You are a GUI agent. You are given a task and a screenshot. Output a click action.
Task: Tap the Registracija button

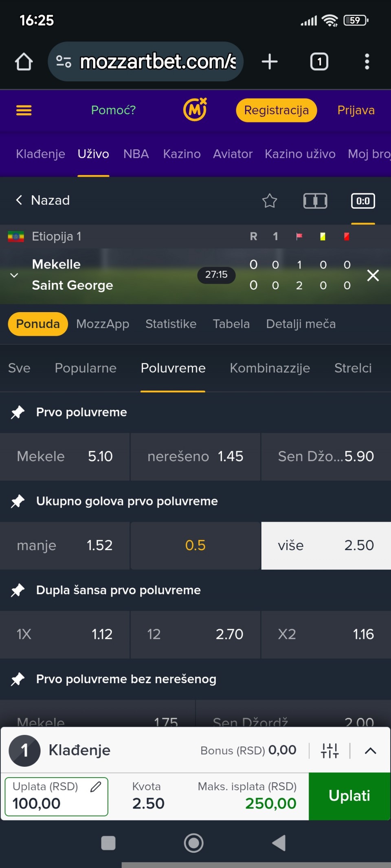click(x=276, y=110)
